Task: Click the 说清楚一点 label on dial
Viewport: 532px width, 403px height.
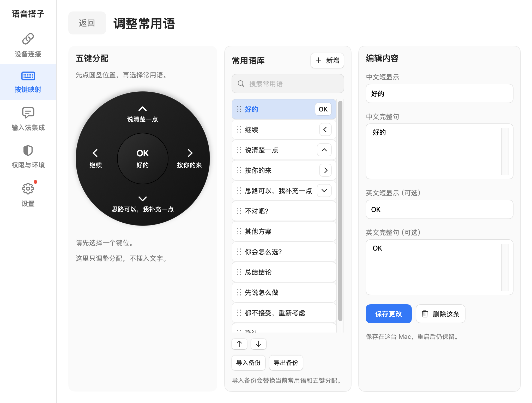Action: [142, 119]
